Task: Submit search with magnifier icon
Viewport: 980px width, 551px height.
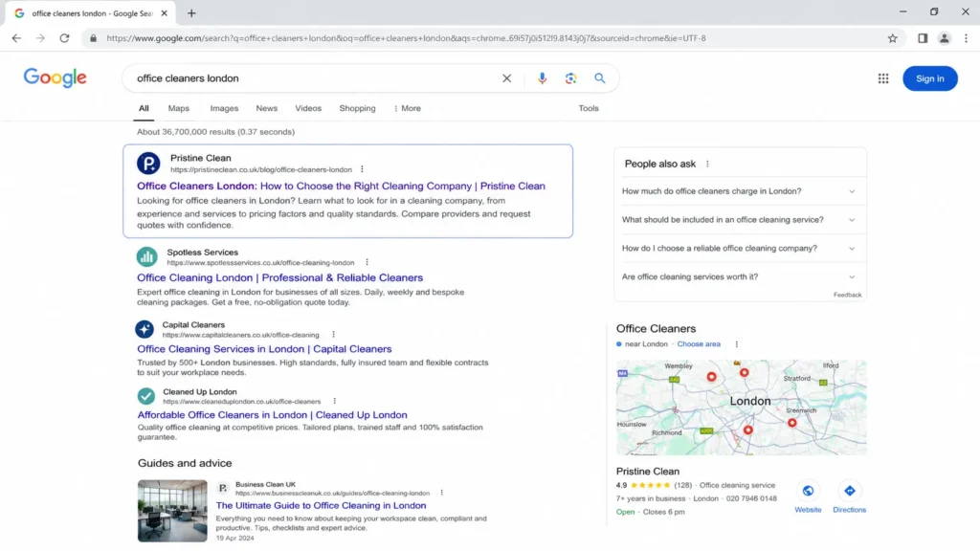Action: [x=599, y=78]
